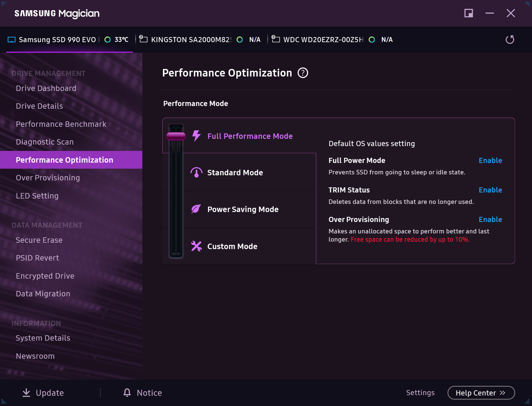Click the red free space warning text

[410, 239]
